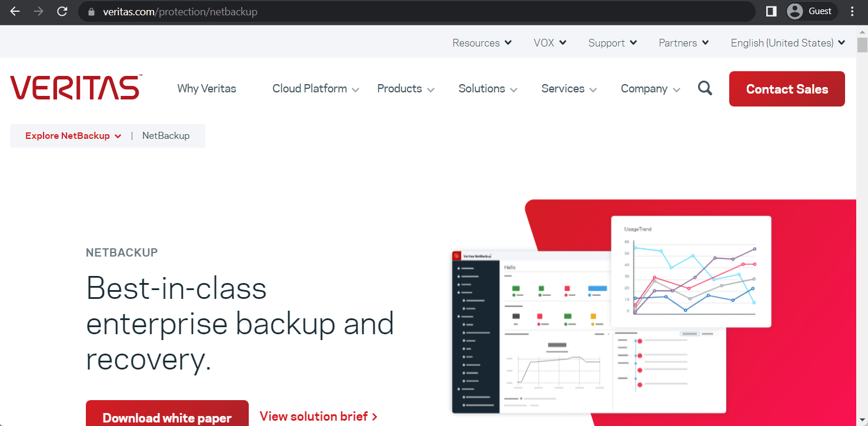Screen dimensions: 868x426
Task: Navigate back using the browser arrow
Action: pos(14,11)
